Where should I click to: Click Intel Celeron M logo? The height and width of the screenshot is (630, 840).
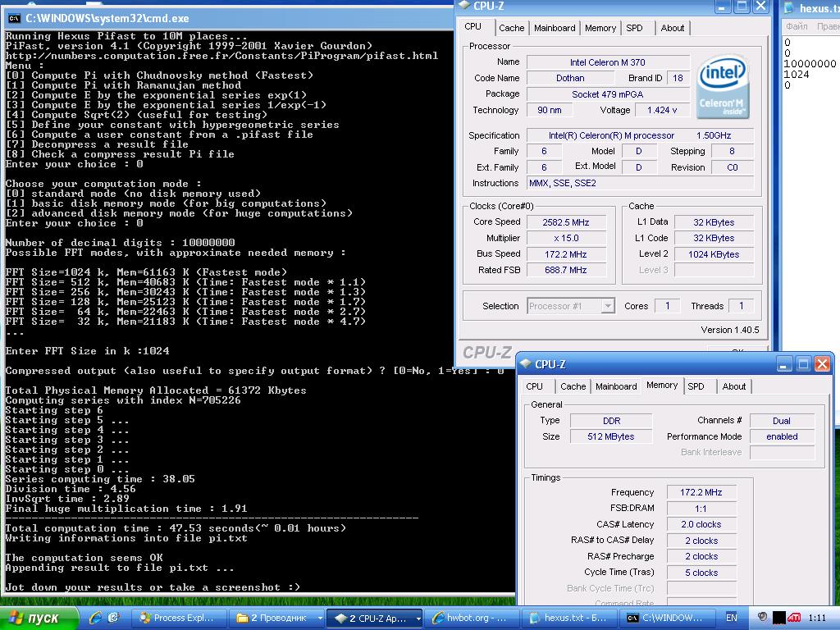coord(723,86)
